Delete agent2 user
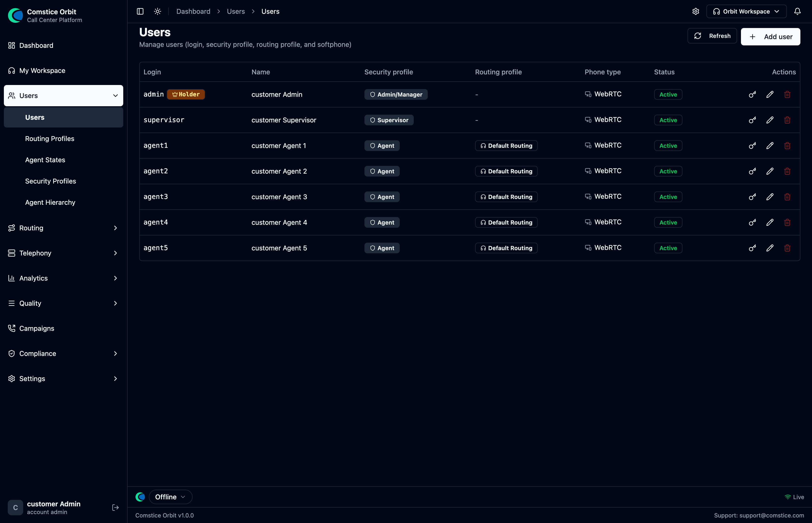 (x=787, y=171)
